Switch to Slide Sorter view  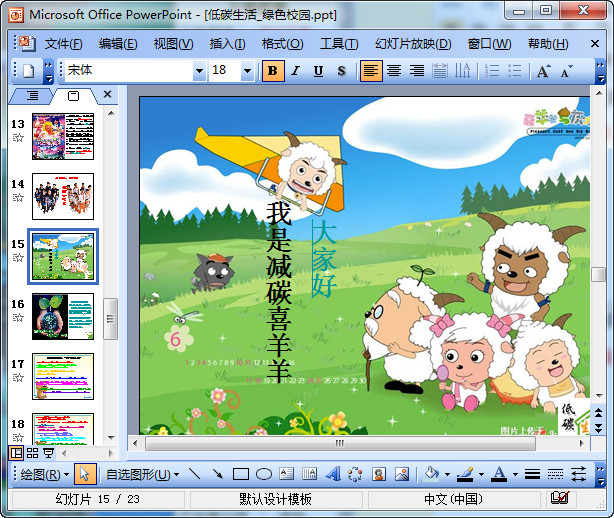click(x=33, y=453)
